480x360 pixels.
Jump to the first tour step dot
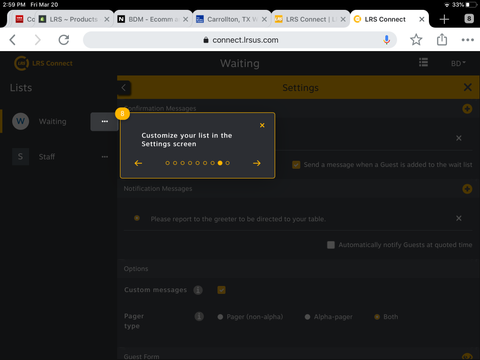(167, 163)
